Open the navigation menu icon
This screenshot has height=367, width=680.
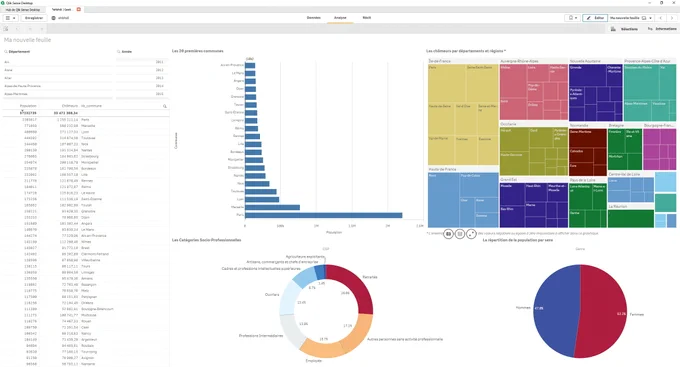coord(10,18)
